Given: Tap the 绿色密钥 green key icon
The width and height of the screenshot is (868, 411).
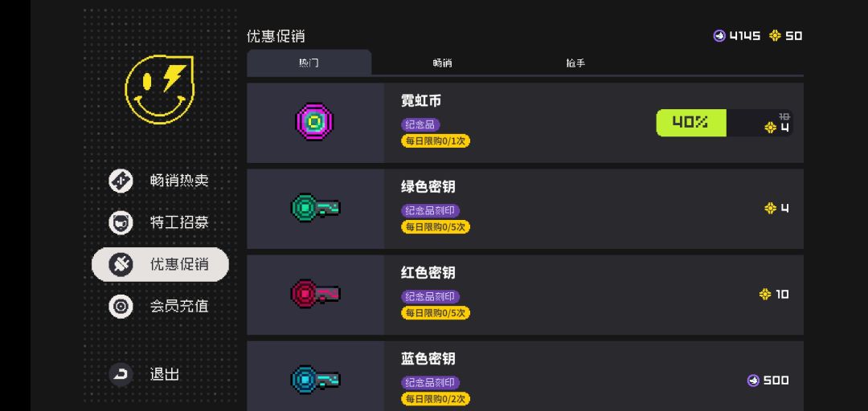Looking at the screenshot, I should click(315, 208).
